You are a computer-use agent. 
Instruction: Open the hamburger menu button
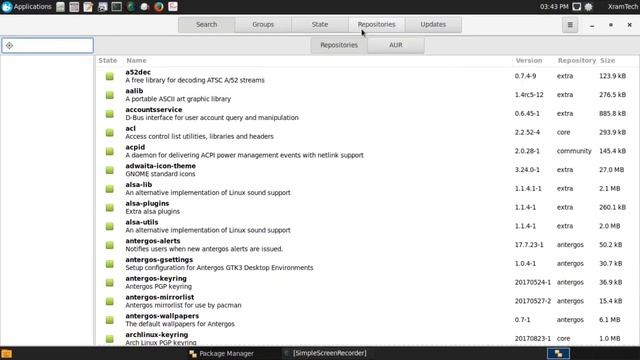tap(570, 25)
